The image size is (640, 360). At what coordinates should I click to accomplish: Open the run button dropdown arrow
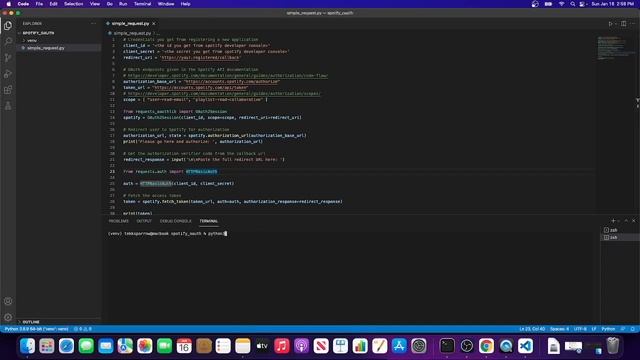(616, 24)
